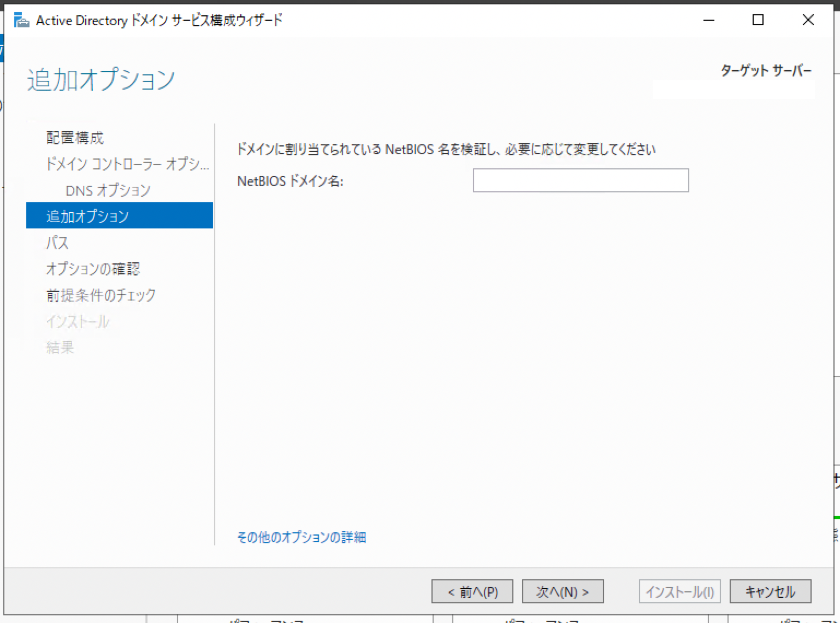Close the Active Directory wizard window

pyautogui.click(x=808, y=20)
